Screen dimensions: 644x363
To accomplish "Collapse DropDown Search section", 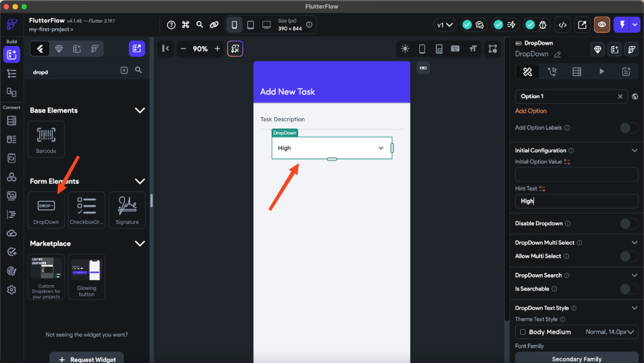I will (x=635, y=276).
